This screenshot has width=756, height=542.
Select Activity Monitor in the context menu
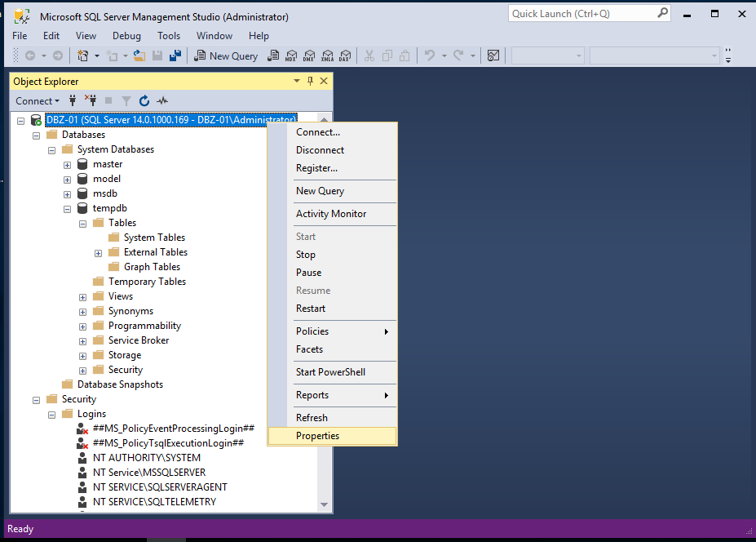coord(333,214)
